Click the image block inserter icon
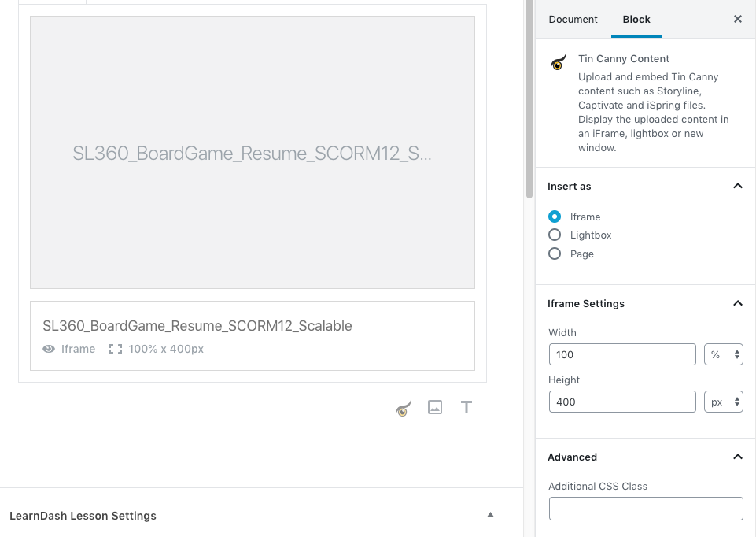 (x=435, y=407)
